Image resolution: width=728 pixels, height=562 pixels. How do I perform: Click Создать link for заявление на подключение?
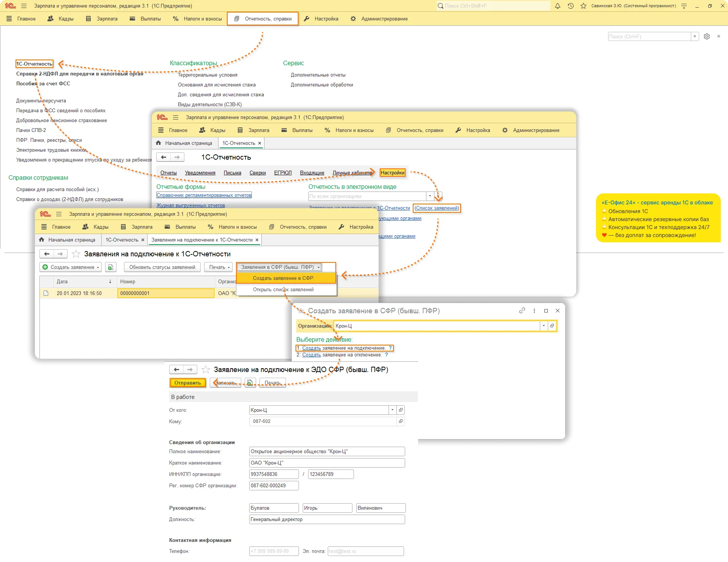(x=311, y=348)
